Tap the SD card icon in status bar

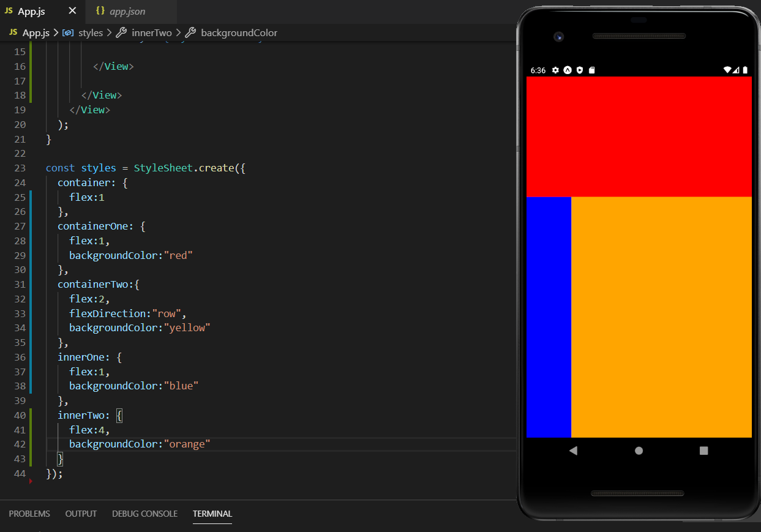click(x=591, y=70)
